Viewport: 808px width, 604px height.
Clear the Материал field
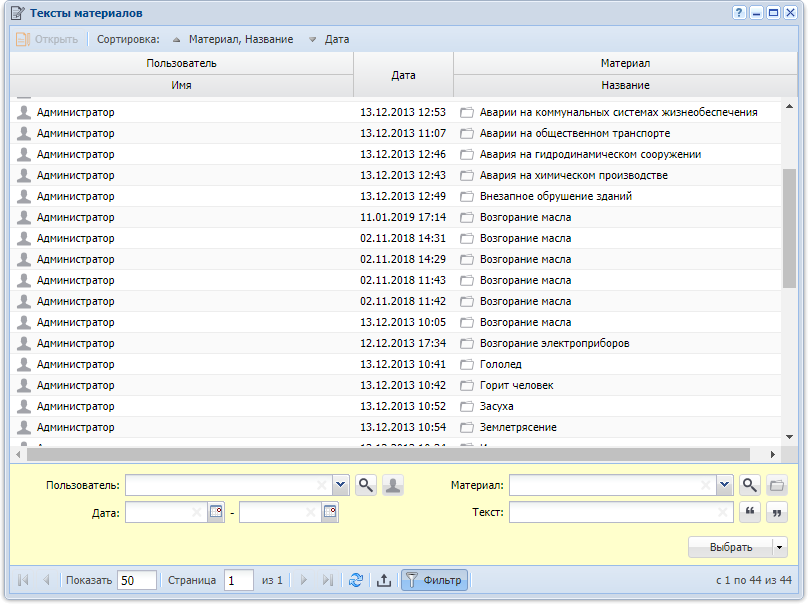point(705,485)
